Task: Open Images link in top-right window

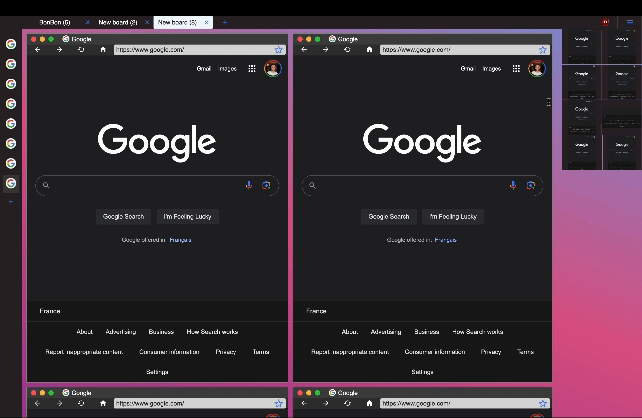Action: click(492, 68)
